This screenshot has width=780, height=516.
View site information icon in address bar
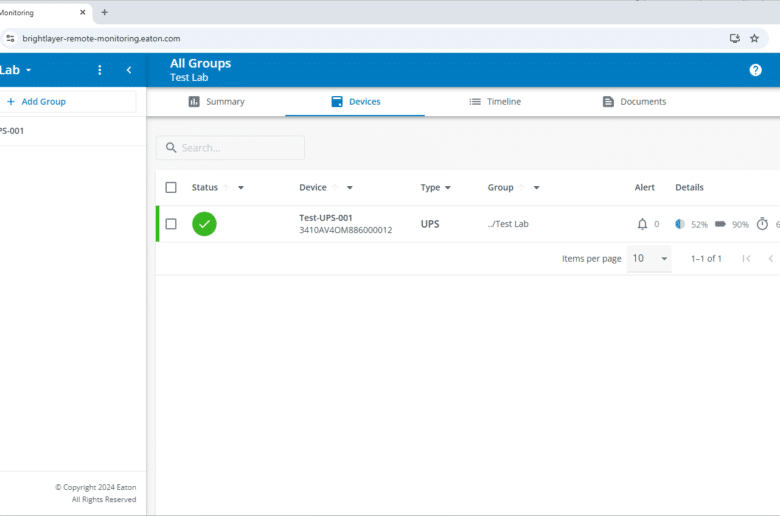click(x=10, y=38)
